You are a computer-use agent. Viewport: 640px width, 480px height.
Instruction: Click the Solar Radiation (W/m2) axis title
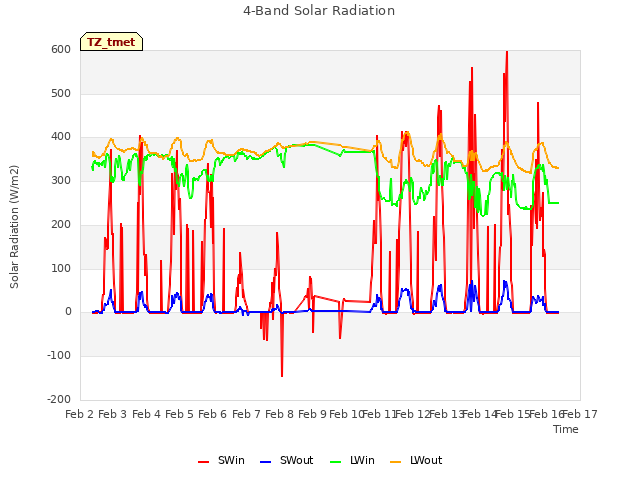click(x=14, y=227)
